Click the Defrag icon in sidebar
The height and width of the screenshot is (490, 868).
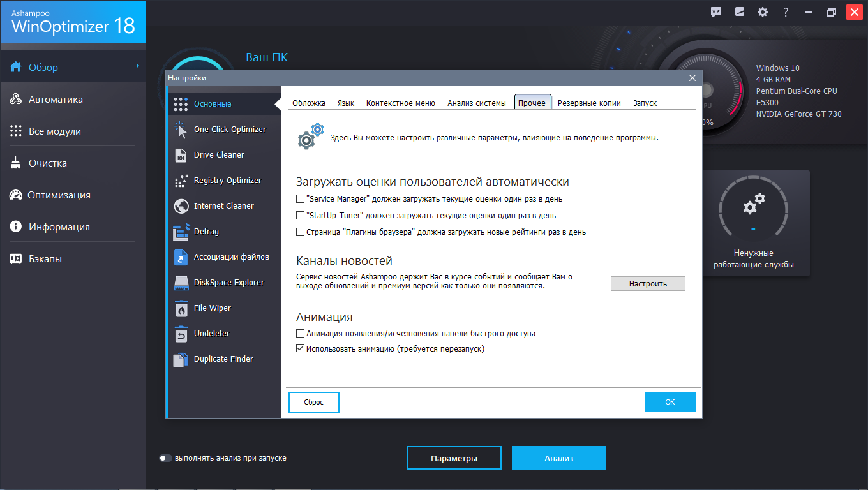click(x=181, y=232)
